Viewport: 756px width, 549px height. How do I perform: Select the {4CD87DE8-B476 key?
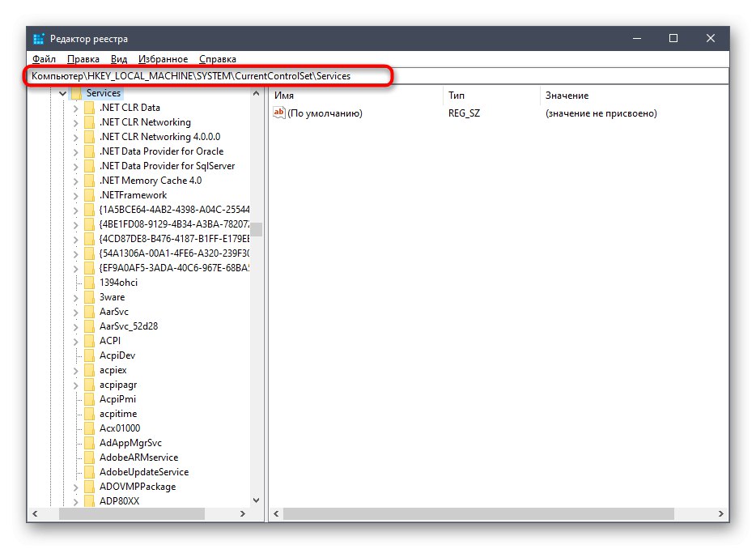tap(174, 239)
